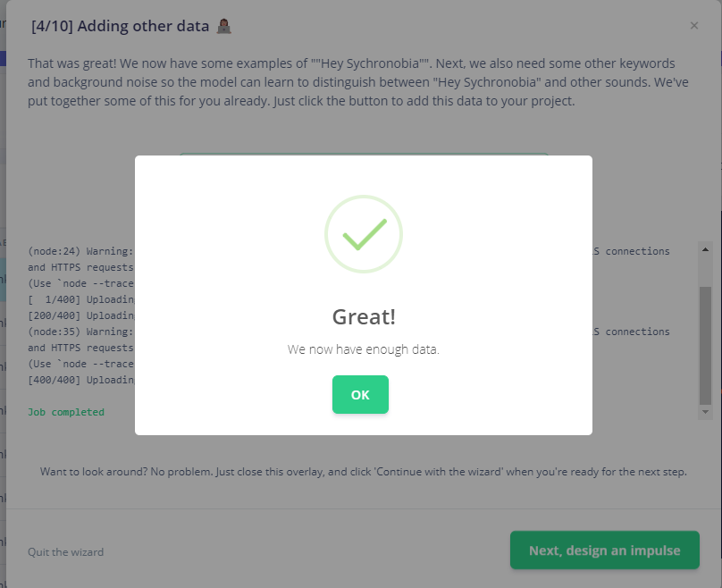Click the log output scrollbar thumb
The image size is (722, 588).
click(705, 344)
